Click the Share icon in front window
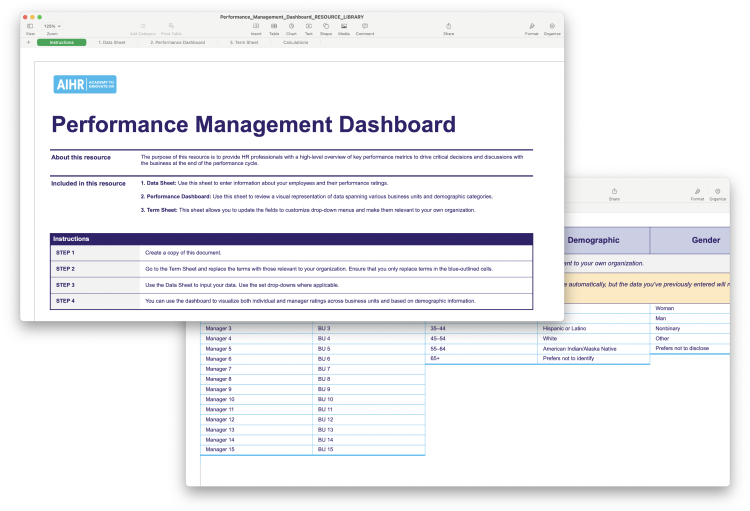750x511 pixels. click(448, 27)
